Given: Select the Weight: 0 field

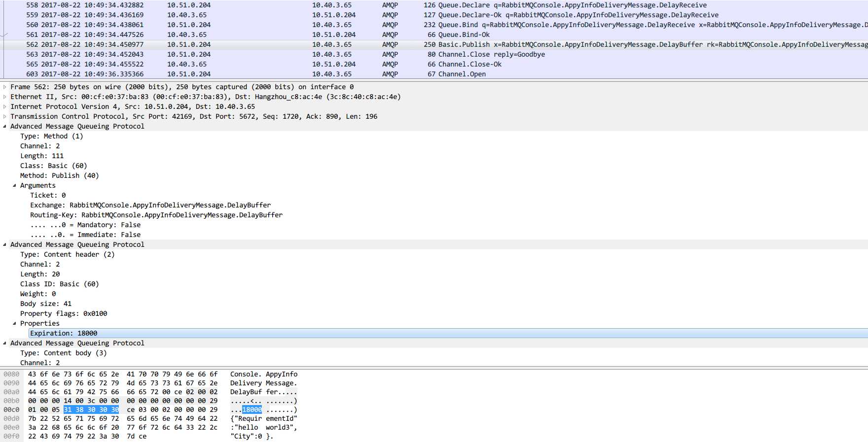Looking at the screenshot, I should 38,294.
